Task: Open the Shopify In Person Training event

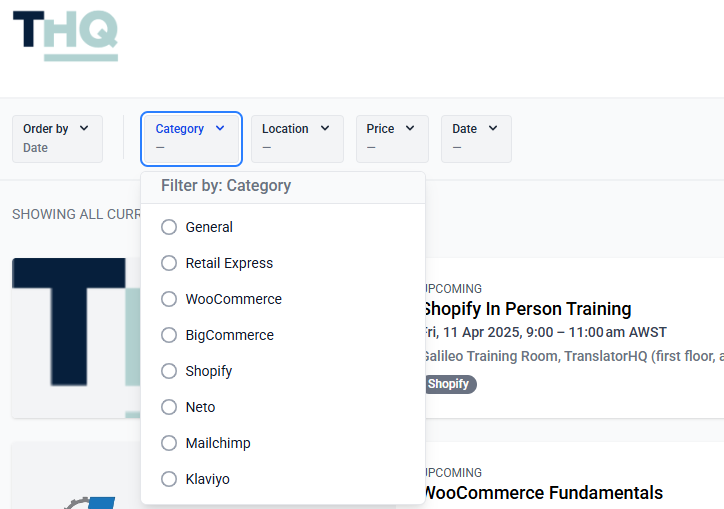Action: [x=528, y=309]
